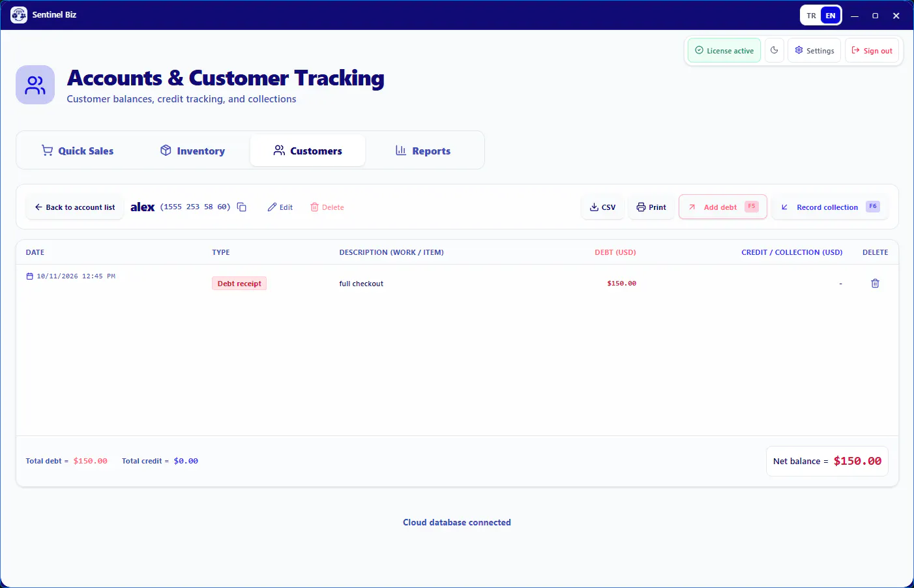This screenshot has height=588, width=914.
Task: Click the CREDIT / COLLECTION (USD) header
Action: coord(791,252)
